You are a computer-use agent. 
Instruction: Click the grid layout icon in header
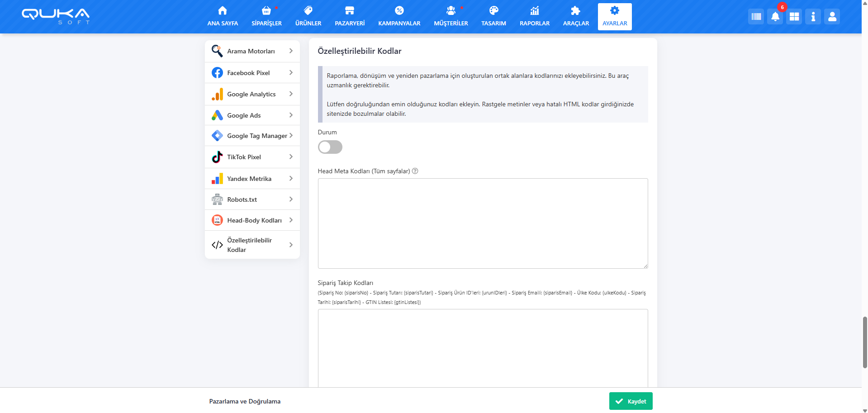[x=794, y=17]
